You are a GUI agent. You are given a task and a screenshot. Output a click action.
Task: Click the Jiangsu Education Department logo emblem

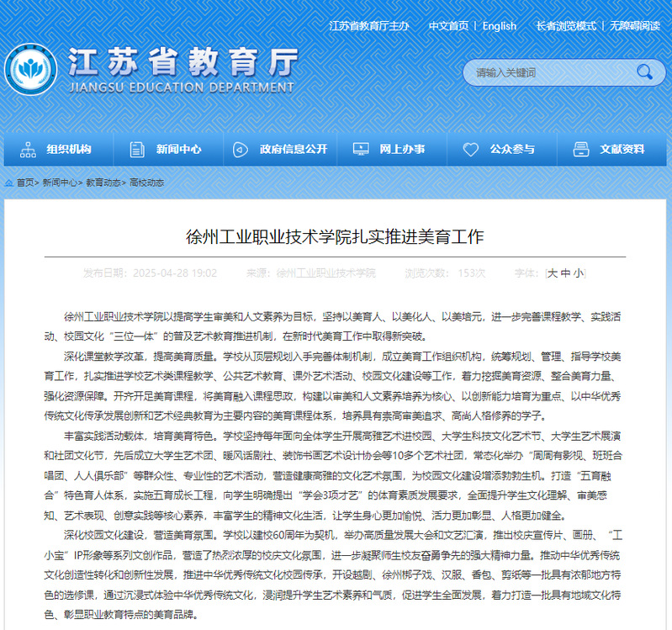tap(31, 70)
